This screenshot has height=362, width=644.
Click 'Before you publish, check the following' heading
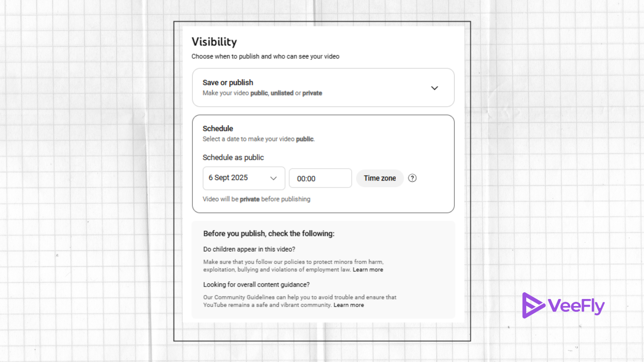coord(269,234)
